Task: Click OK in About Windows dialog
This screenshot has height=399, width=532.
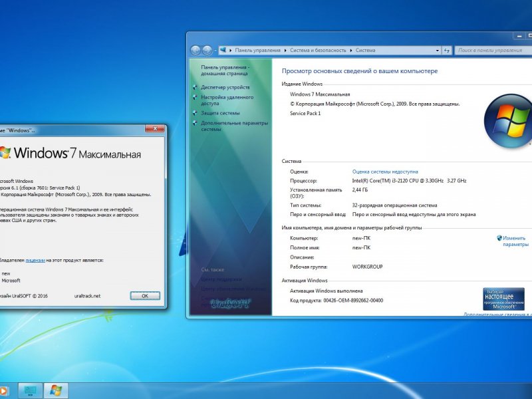Action: (x=145, y=296)
